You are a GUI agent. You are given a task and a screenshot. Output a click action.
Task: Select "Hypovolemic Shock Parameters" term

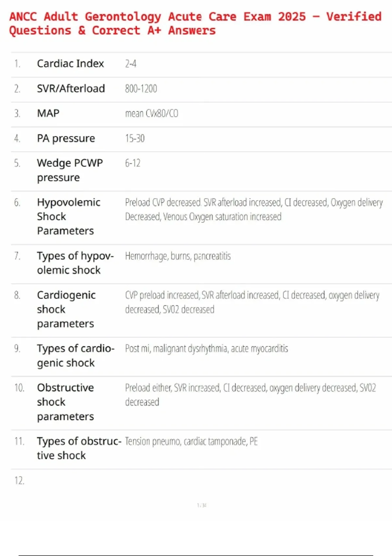(69, 217)
